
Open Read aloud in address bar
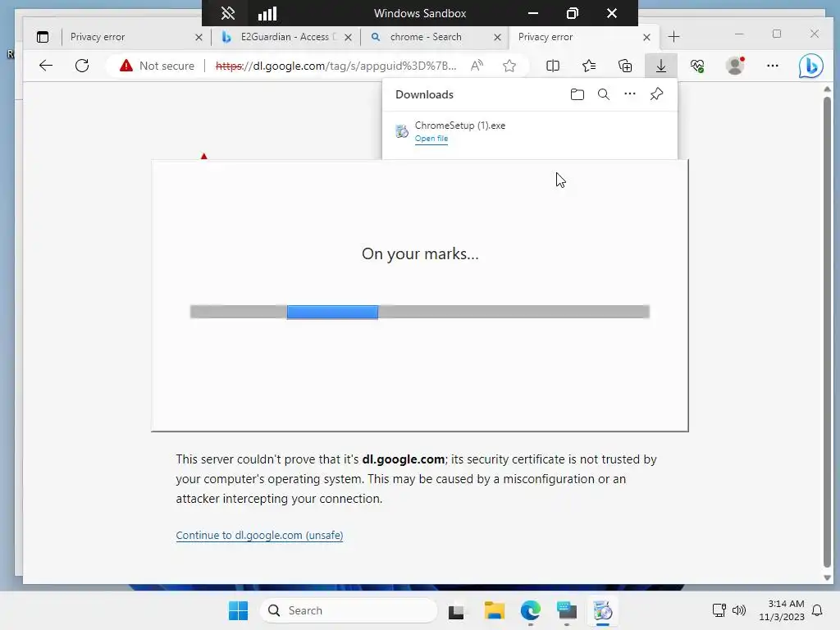click(x=477, y=66)
